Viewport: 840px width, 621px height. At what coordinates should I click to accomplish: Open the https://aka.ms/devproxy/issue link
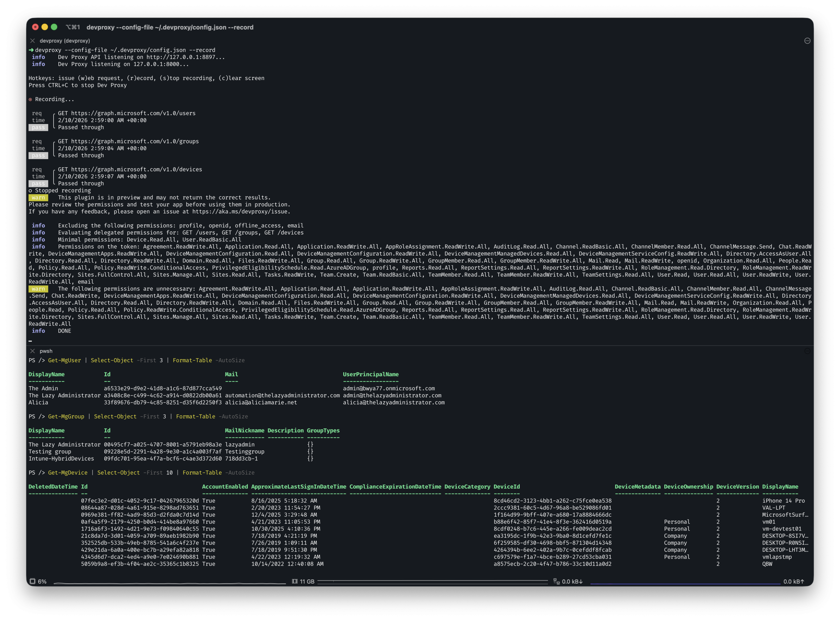click(x=241, y=212)
